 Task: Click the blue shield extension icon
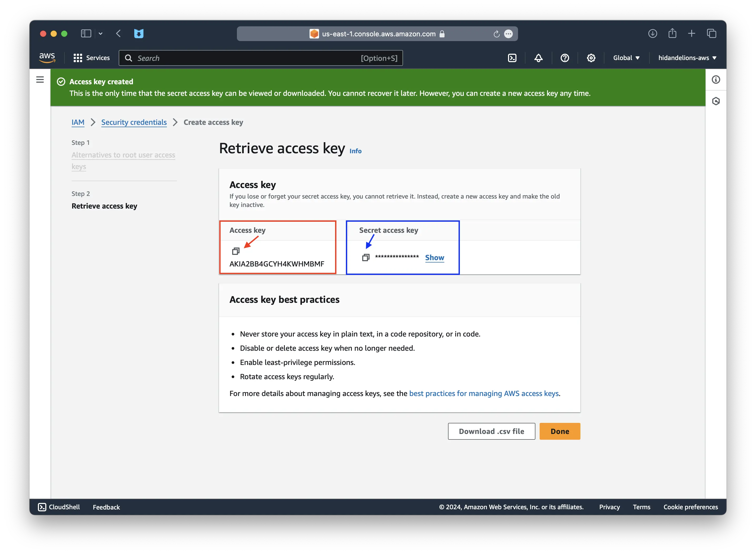[138, 33]
